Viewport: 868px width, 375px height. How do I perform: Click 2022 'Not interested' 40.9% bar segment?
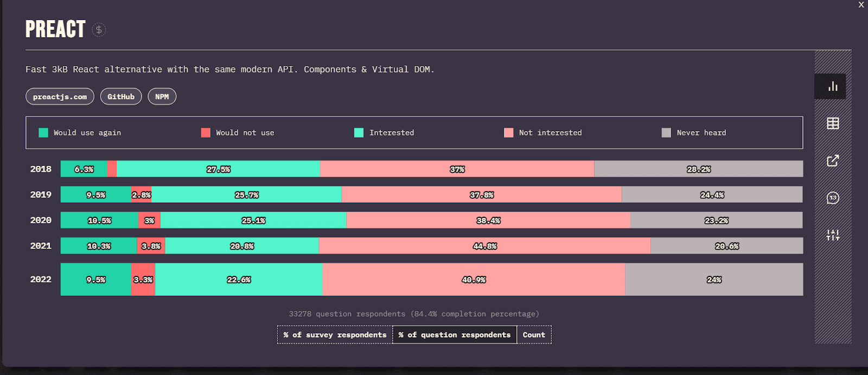(473, 280)
